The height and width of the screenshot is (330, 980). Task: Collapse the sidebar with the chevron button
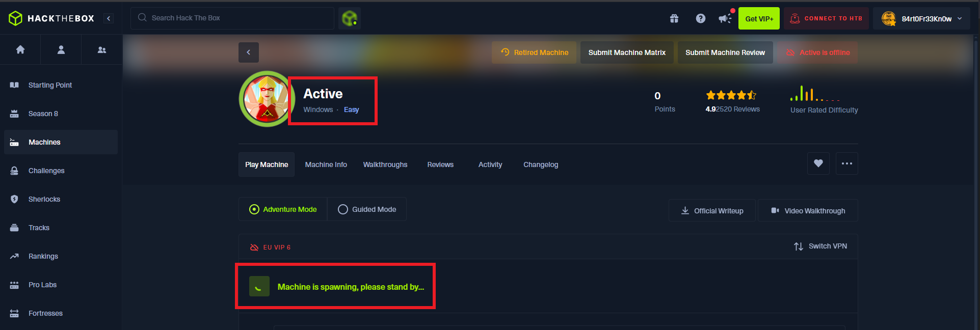pyautogui.click(x=109, y=18)
